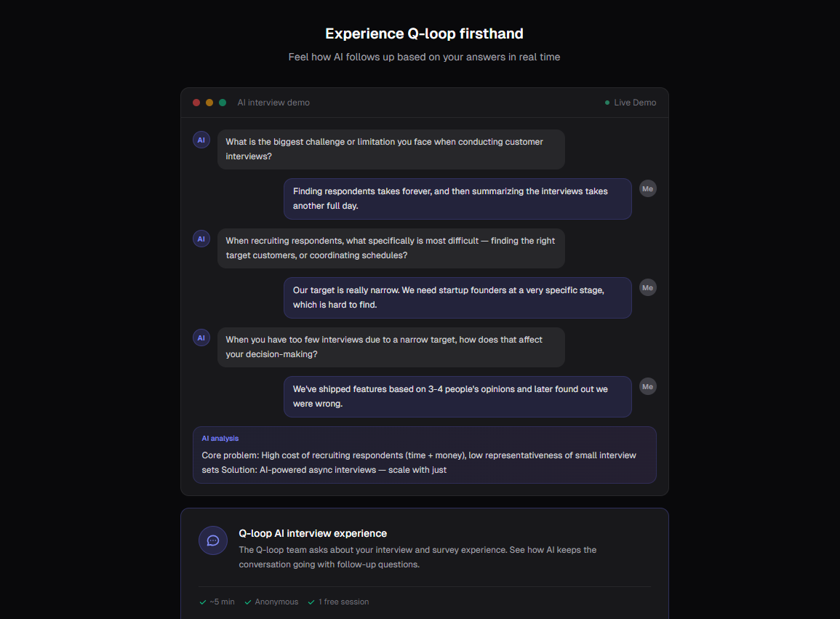Click the Live Demo label
840x619 pixels.
[x=635, y=103]
